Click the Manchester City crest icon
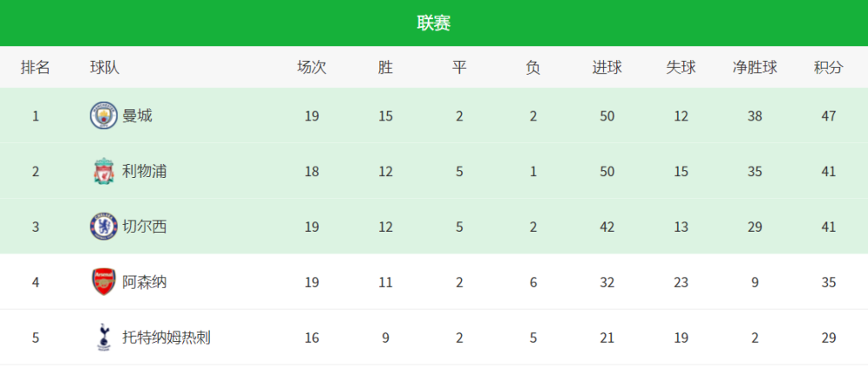Image resolution: width=868 pixels, height=368 pixels. click(104, 115)
